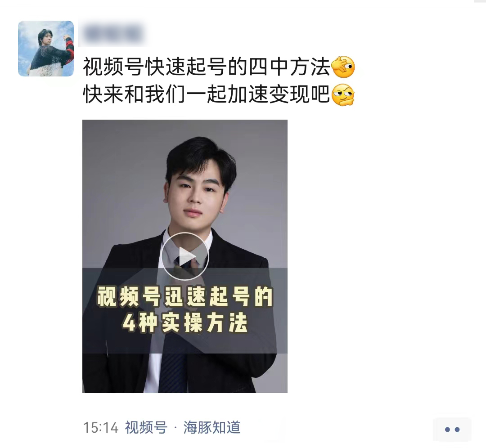
Task: Click the video subtitle 4种实操方法
Action: [x=185, y=323]
